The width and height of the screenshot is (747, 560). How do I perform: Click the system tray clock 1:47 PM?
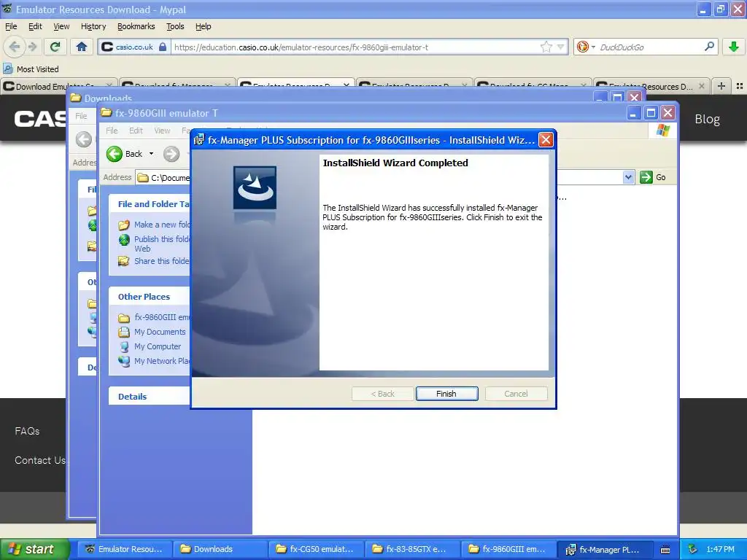(x=720, y=549)
